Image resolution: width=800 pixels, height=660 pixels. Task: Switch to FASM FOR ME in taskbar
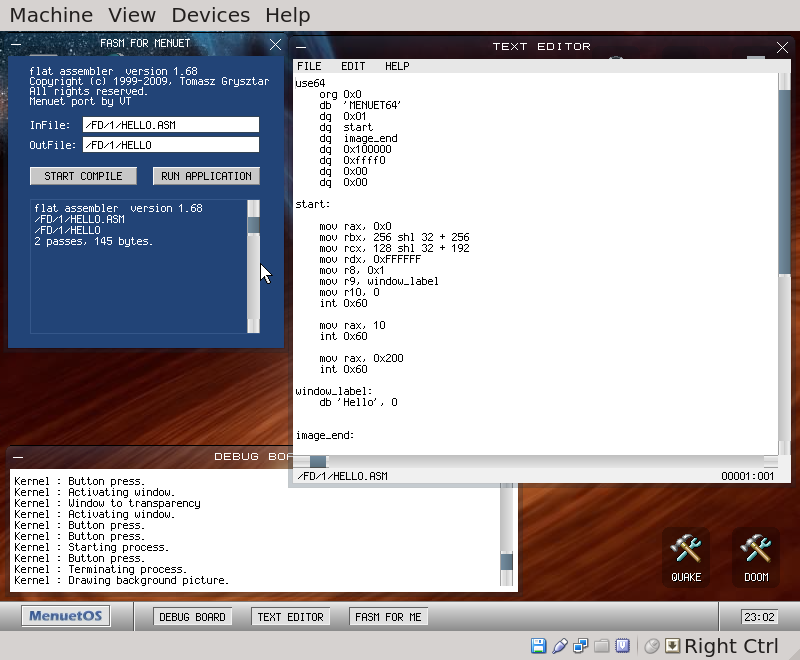[388, 617]
